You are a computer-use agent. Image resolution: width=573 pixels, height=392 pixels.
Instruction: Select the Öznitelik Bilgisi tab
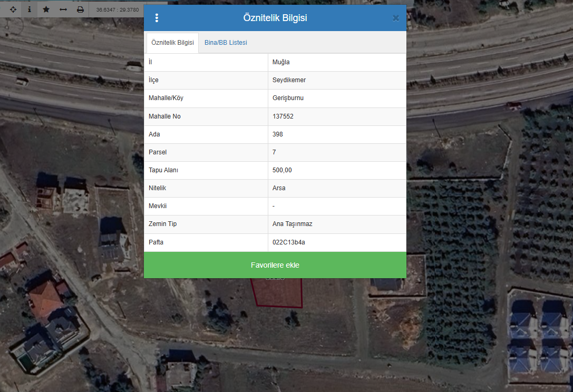(172, 43)
